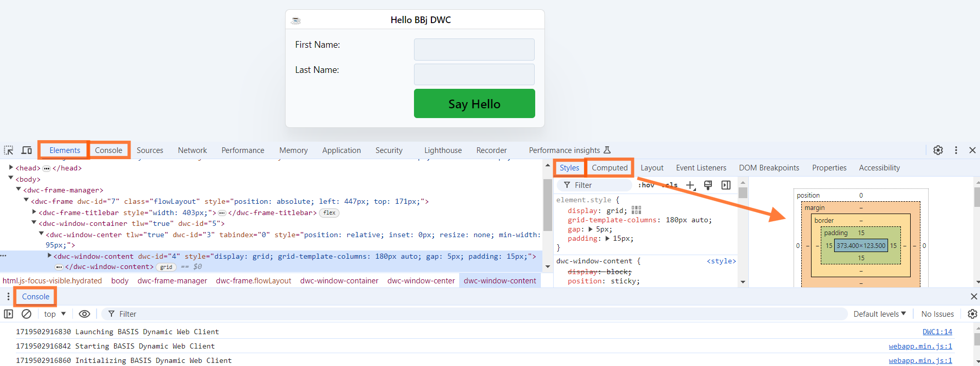The width and height of the screenshot is (980, 366).
Task: Open webapp.min.js:1 link on Starting row
Action: (920, 346)
